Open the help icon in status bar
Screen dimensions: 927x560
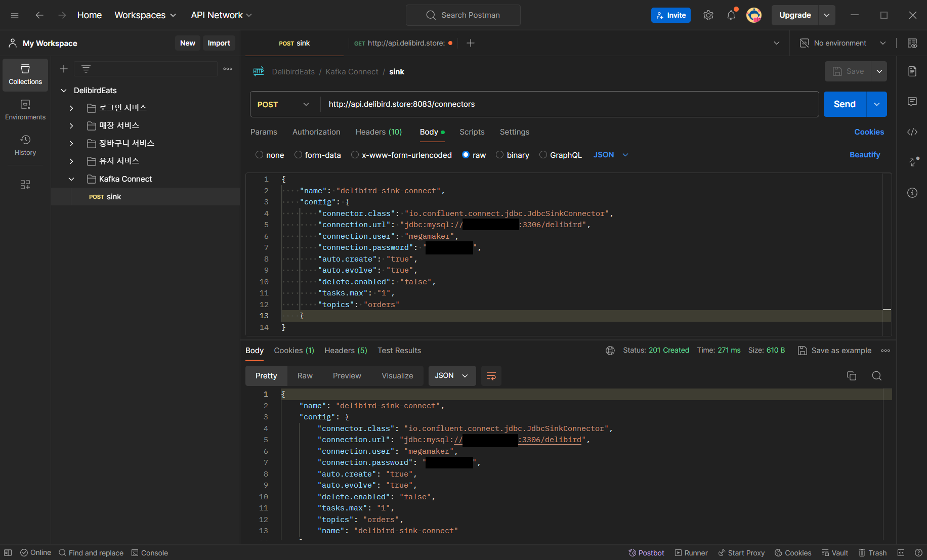918,553
